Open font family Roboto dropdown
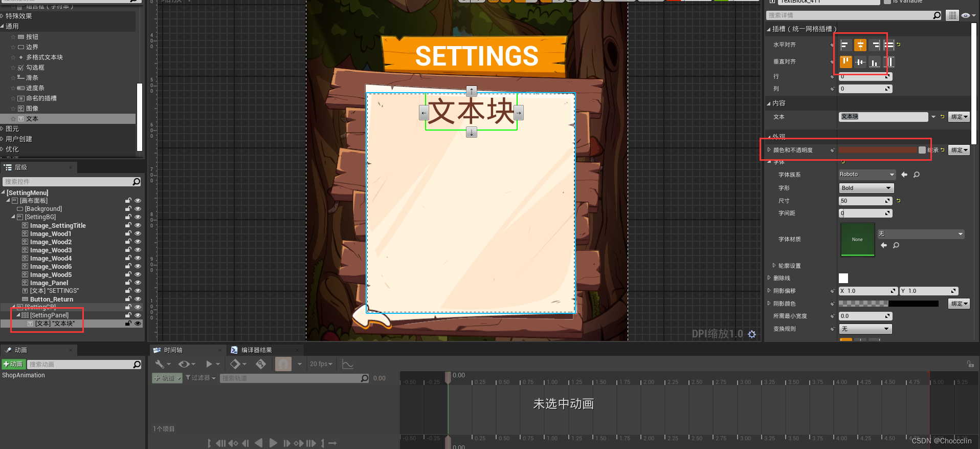This screenshot has width=980, height=449. tap(867, 175)
